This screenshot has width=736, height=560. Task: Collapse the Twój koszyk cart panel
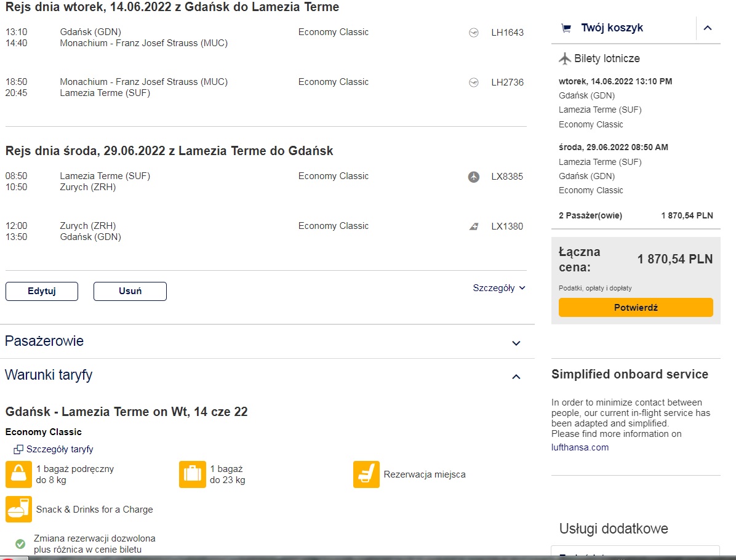(707, 28)
